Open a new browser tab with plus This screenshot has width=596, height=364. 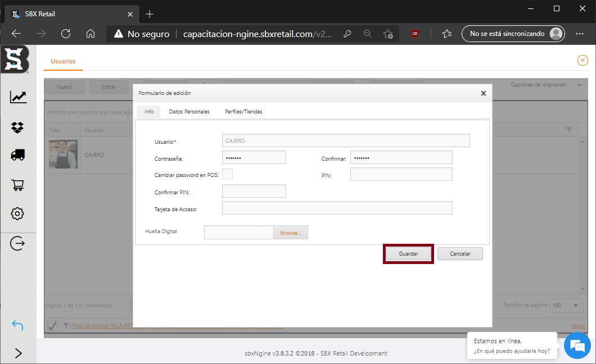(x=150, y=14)
